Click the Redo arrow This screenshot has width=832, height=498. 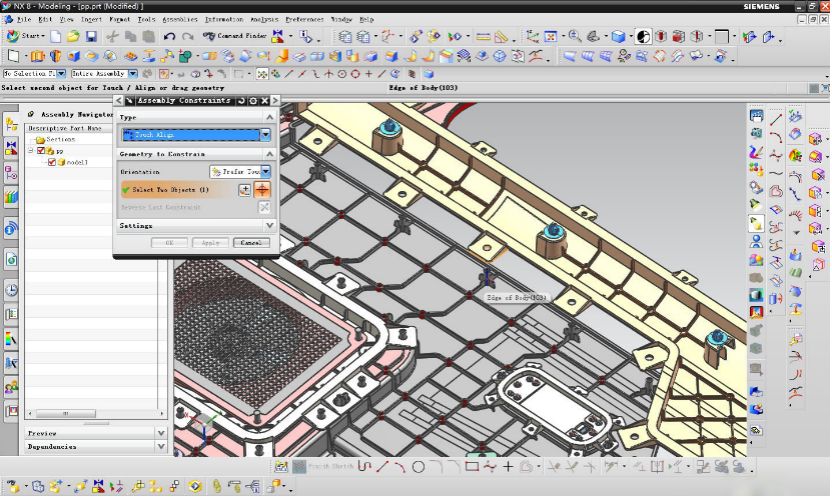187,37
